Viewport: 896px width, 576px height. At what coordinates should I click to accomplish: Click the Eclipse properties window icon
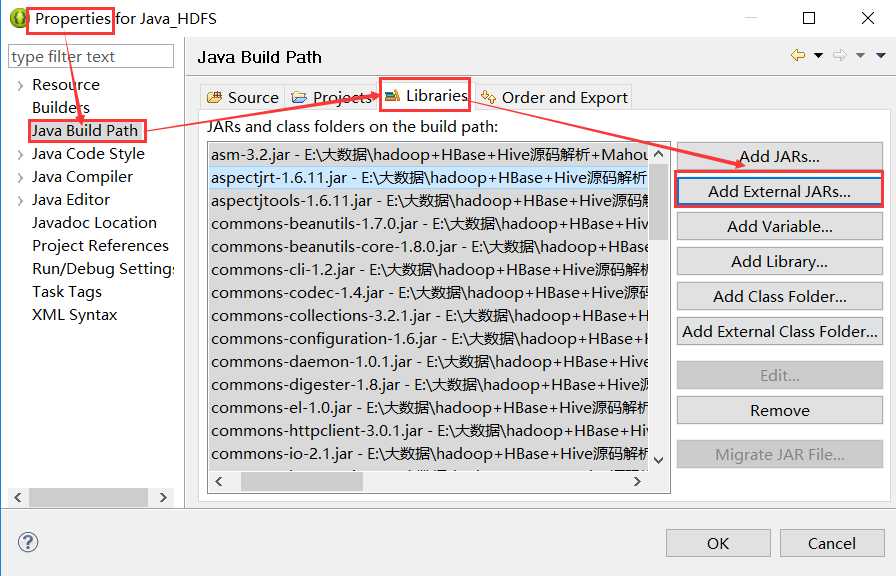19,18
